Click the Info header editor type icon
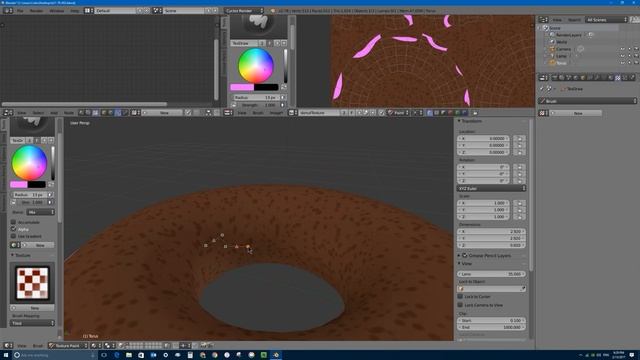The height and width of the screenshot is (360, 640). click(8, 11)
